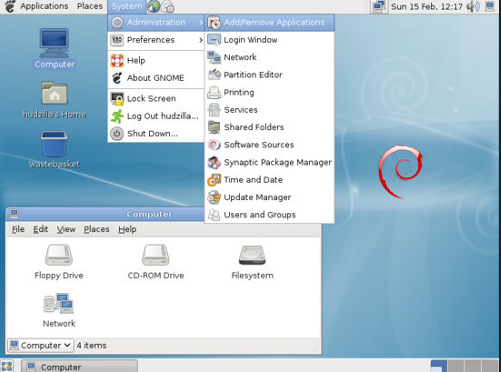Click the clock showing Sun 15 Feb, 12:17

pos(426,6)
